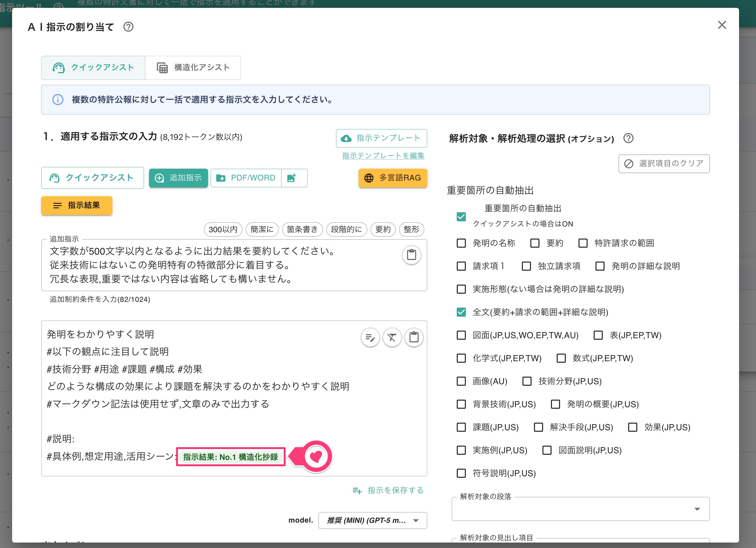
Task: Check 解決手段(JP,US) checkbox
Action: 538,427
